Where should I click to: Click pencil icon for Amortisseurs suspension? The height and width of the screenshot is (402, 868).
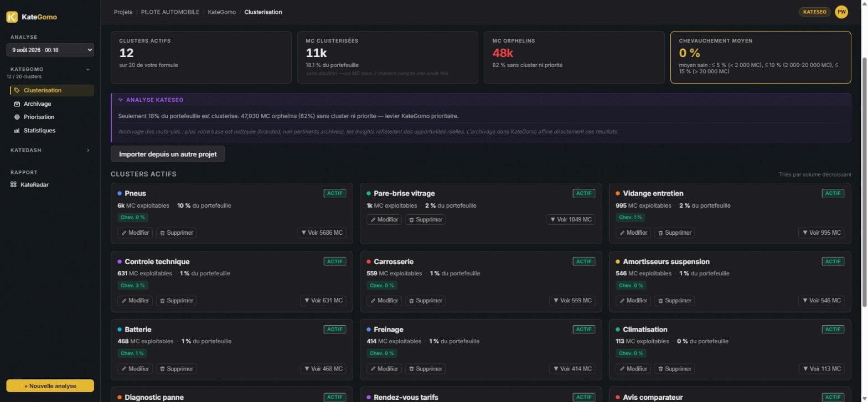pyautogui.click(x=622, y=301)
